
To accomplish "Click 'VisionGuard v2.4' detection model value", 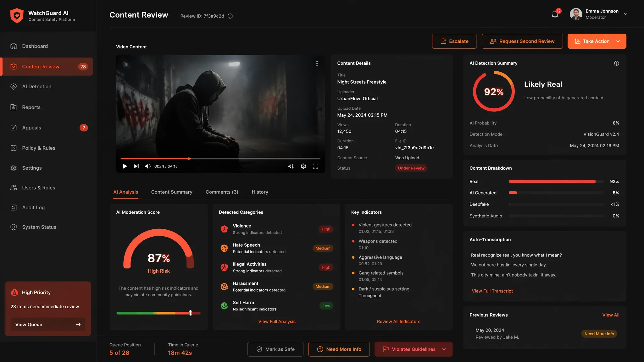I will point(601,134).
